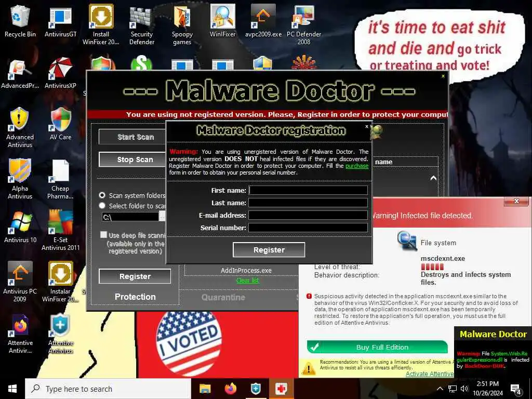Click into the Serial number field
532x399 pixels.
point(308,228)
